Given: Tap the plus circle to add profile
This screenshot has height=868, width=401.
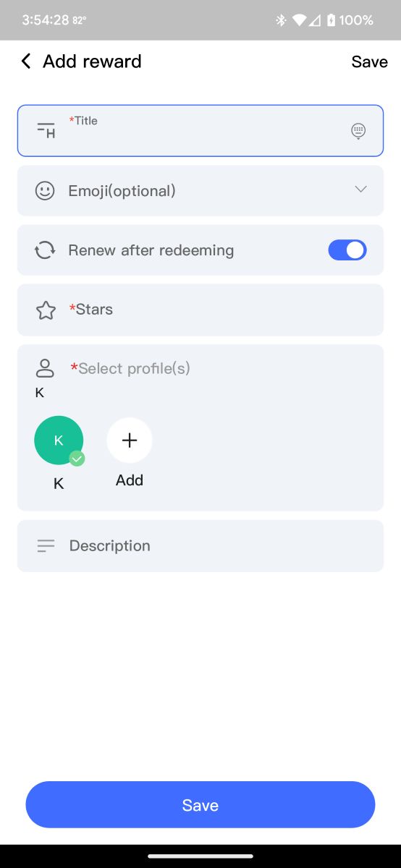Looking at the screenshot, I should [x=130, y=441].
